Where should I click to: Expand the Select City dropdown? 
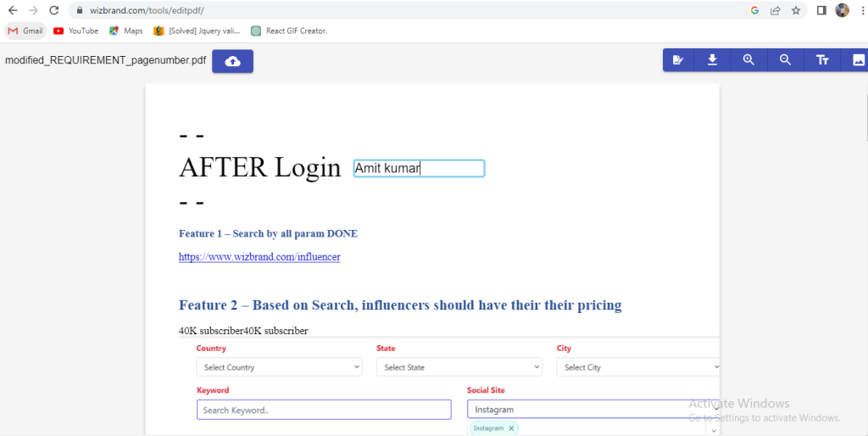tap(638, 367)
